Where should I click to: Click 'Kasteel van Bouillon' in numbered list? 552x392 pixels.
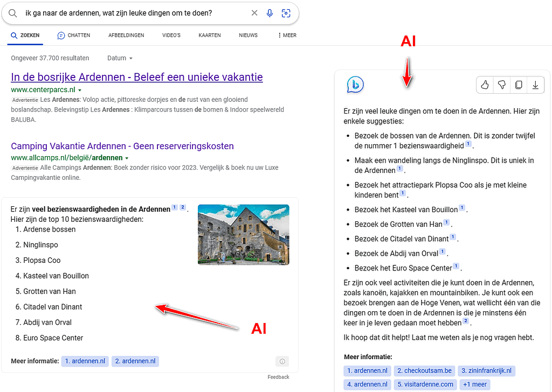click(x=56, y=276)
